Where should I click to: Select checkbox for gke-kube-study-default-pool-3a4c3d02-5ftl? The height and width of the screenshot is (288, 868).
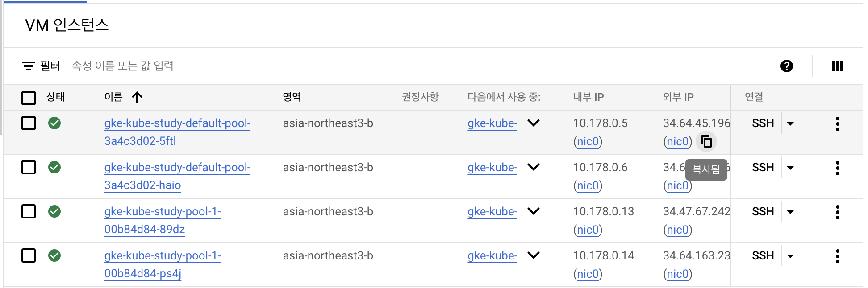(29, 123)
